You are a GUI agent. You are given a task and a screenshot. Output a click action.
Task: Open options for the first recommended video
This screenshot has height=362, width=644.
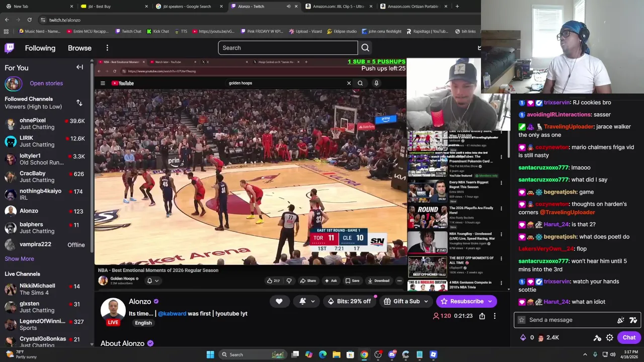(x=501, y=132)
